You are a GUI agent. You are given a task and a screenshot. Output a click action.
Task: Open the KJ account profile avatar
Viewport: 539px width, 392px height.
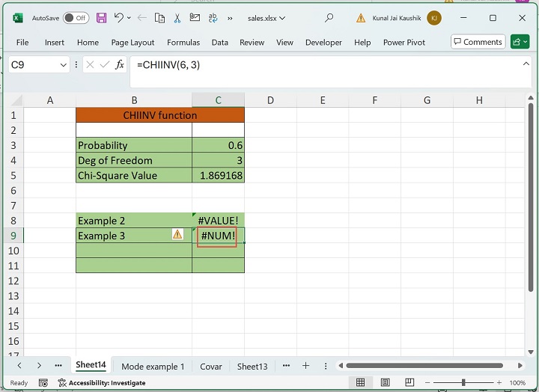tap(434, 18)
